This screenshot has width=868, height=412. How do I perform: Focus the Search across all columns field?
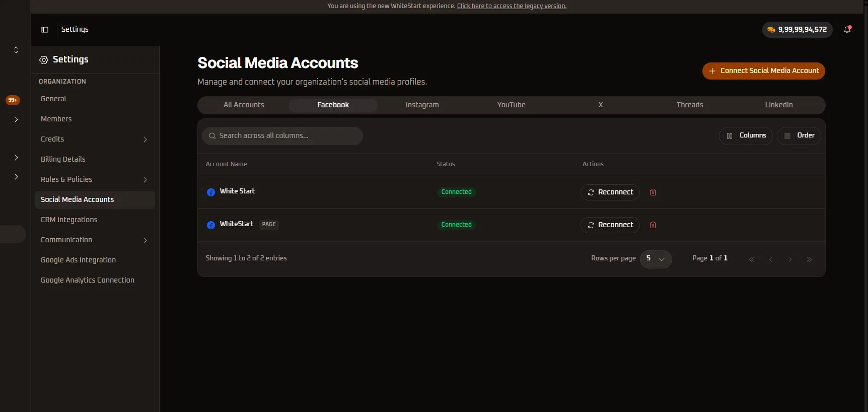[282, 136]
